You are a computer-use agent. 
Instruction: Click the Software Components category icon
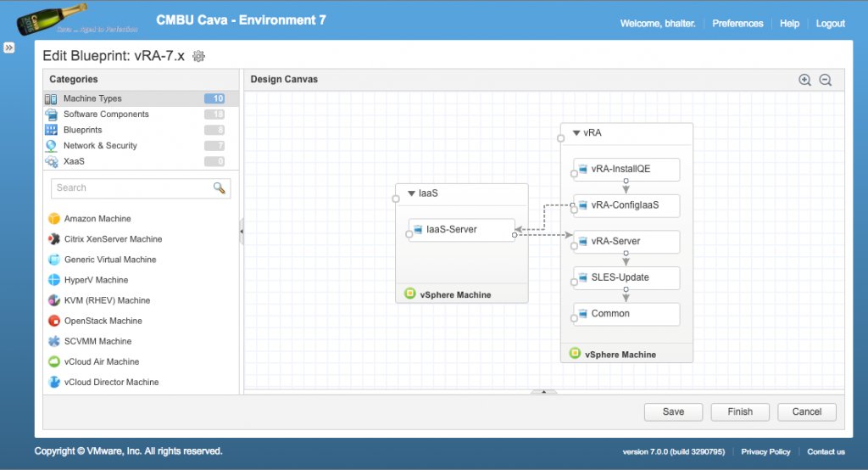click(x=51, y=115)
